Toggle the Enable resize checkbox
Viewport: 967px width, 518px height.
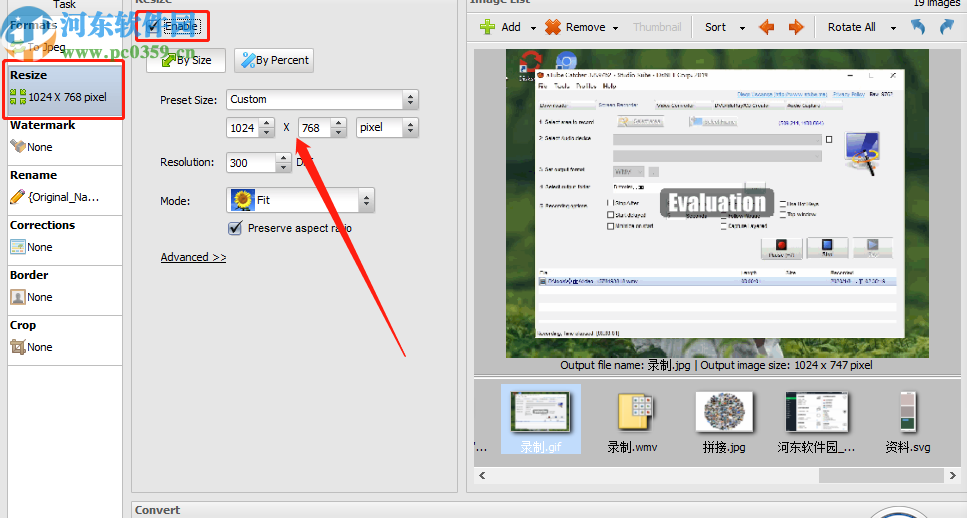[153, 27]
